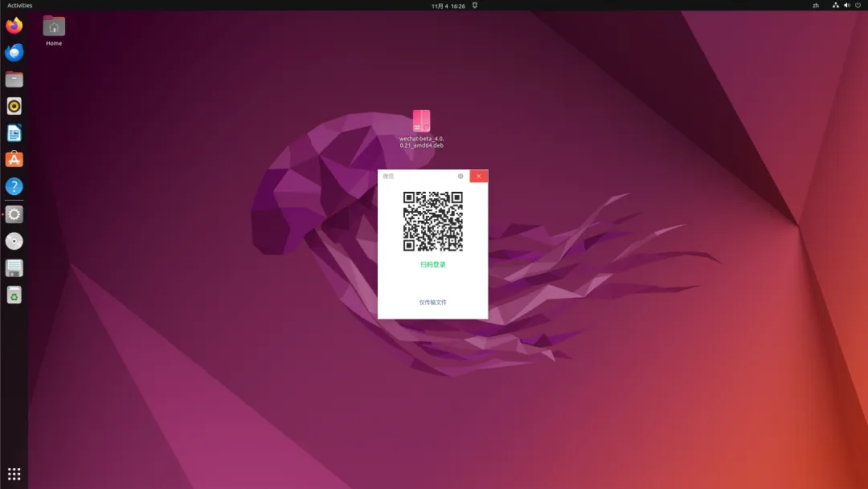Click the volume icon in top bar
Image resolution: width=868 pixels, height=489 pixels.
pyautogui.click(x=847, y=6)
